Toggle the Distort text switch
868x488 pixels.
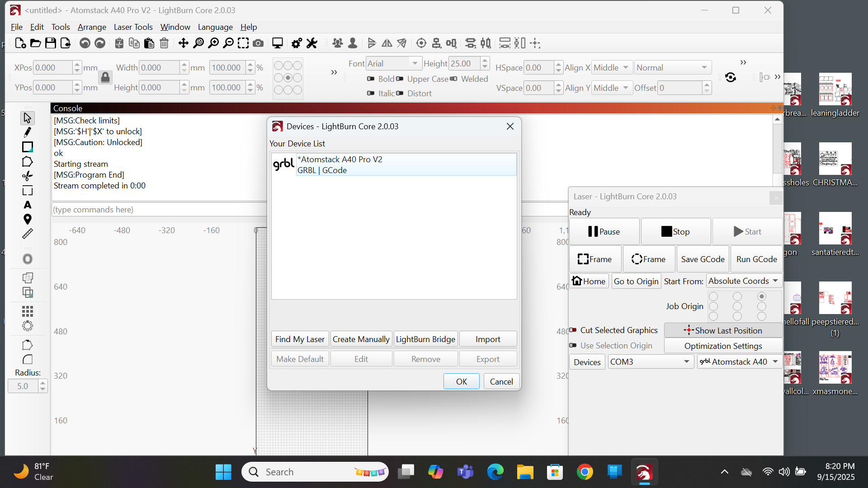400,94
